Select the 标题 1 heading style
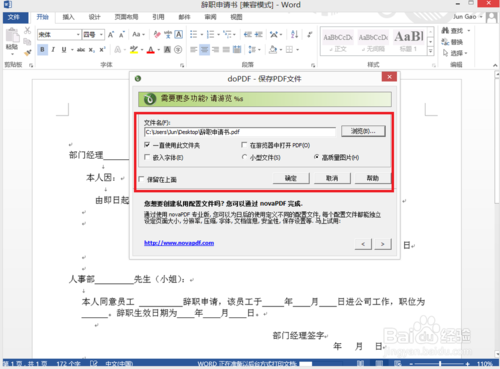 pyautogui.click(x=409, y=41)
